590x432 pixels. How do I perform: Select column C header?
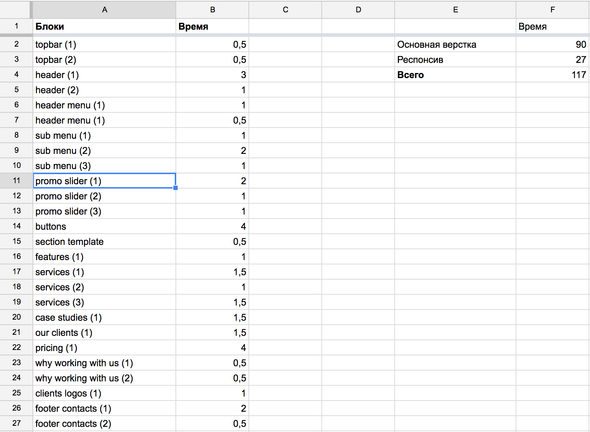(285, 10)
